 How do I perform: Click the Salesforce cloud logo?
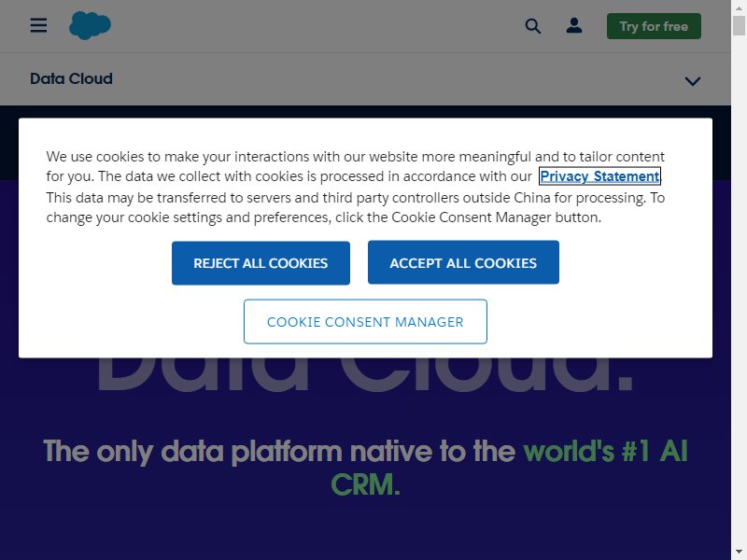click(90, 26)
